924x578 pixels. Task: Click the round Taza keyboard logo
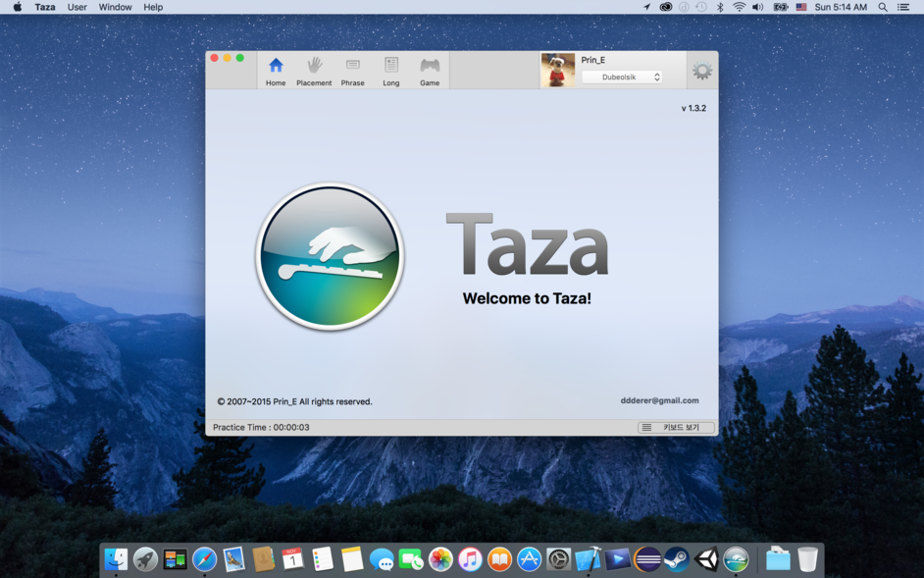[330, 256]
